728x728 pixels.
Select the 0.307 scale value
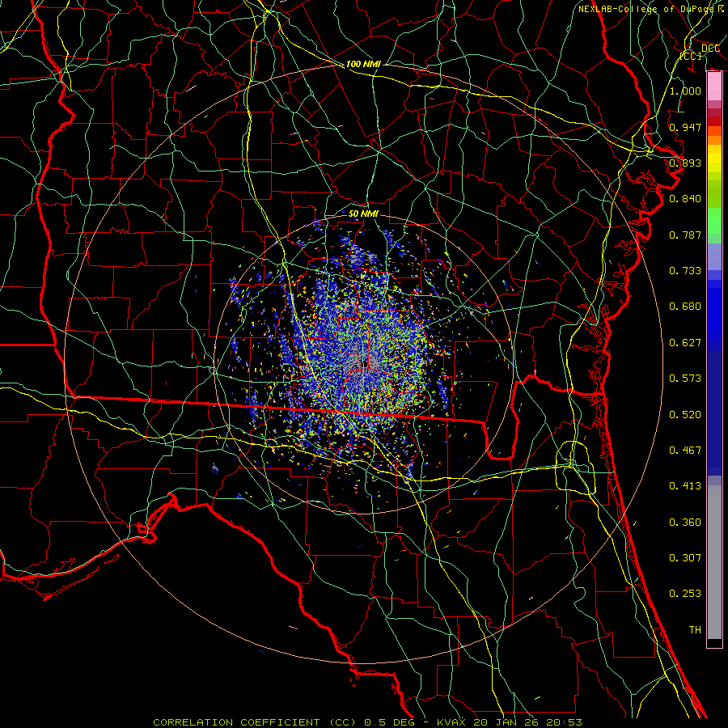(685, 557)
